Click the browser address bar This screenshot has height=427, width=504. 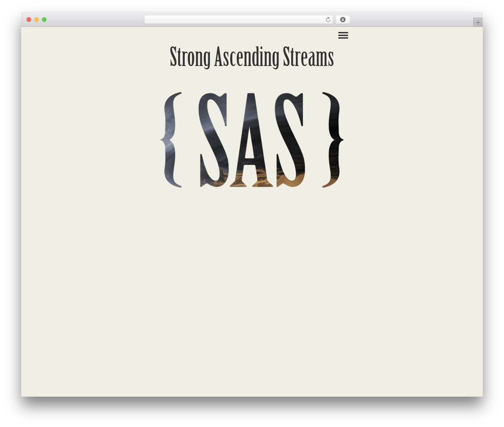238,20
